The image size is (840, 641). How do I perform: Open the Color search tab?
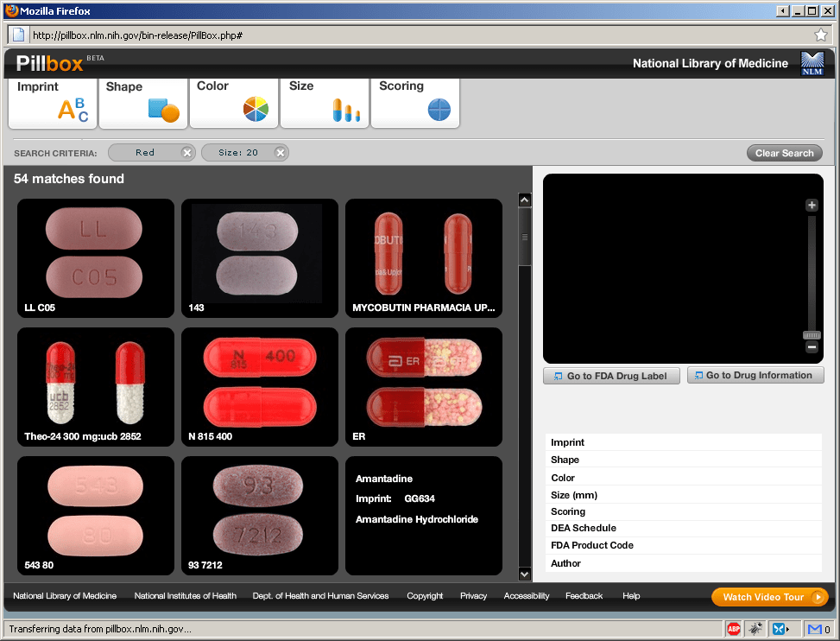click(x=234, y=103)
